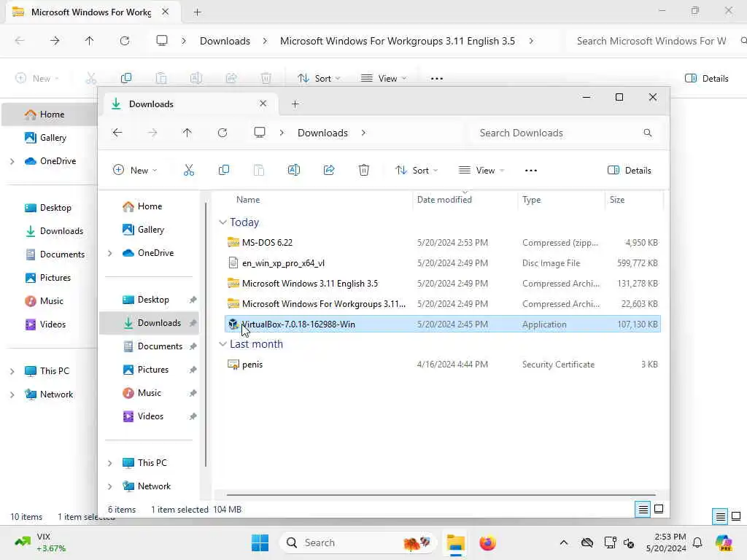Select pinned Documents in Downloads navigation pane
Viewport: 747px width, 560px height.
tap(150, 346)
